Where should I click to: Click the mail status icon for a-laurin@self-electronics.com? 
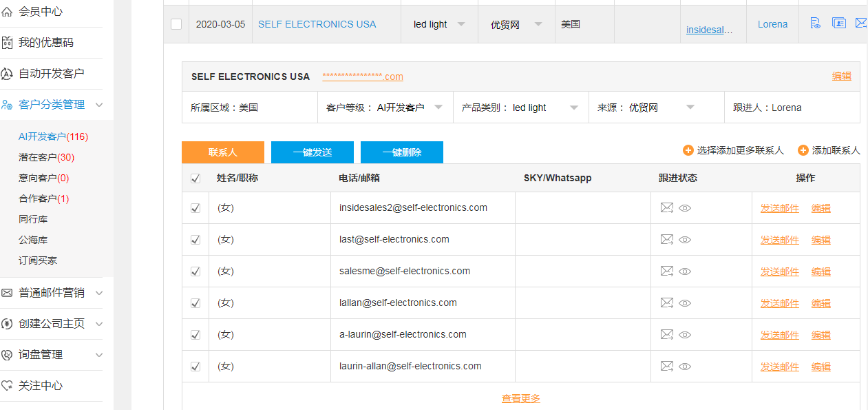[667, 334]
